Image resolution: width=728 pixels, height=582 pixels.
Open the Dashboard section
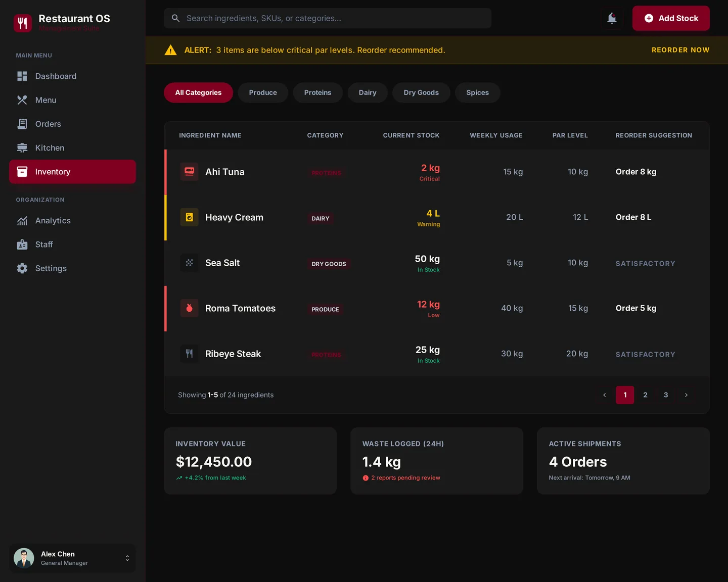pos(56,76)
